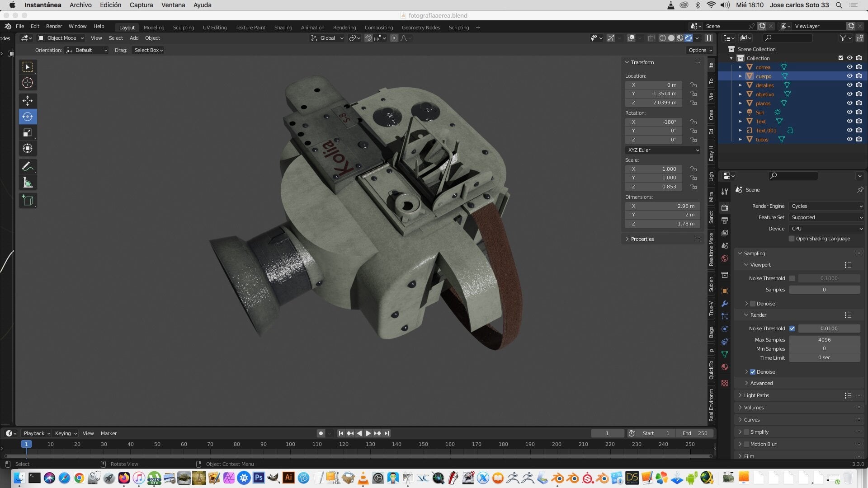The image size is (868, 488).
Task: Toggle auto keying record button
Action: click(321, 433)
